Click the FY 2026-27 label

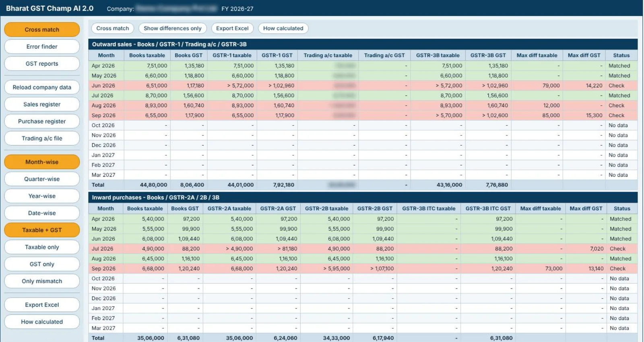[237, 8]
